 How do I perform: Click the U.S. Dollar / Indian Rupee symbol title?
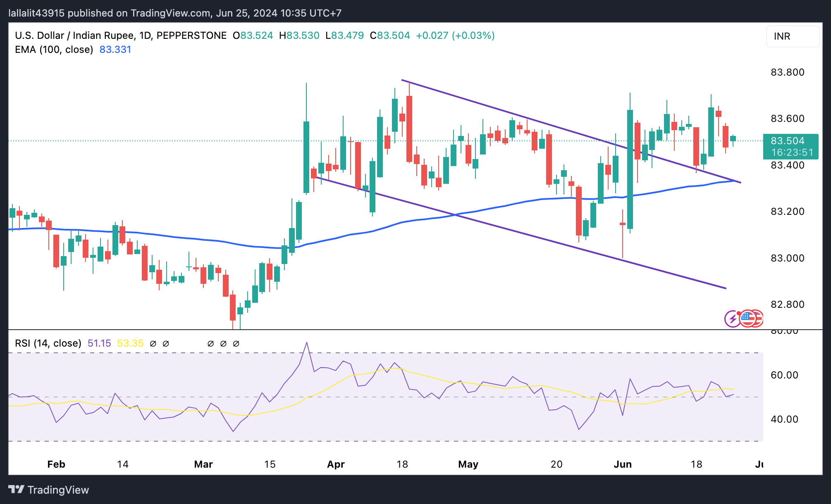pos(74,36)
